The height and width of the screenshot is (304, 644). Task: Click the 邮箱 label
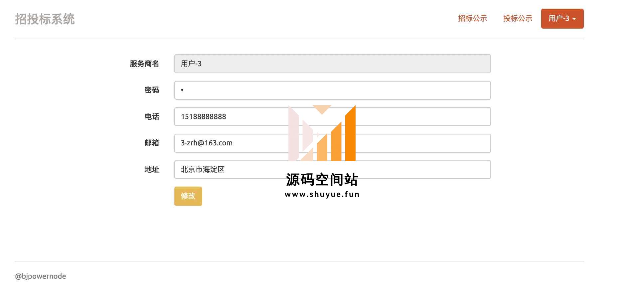pyautogui.click(x=152, y=143)
